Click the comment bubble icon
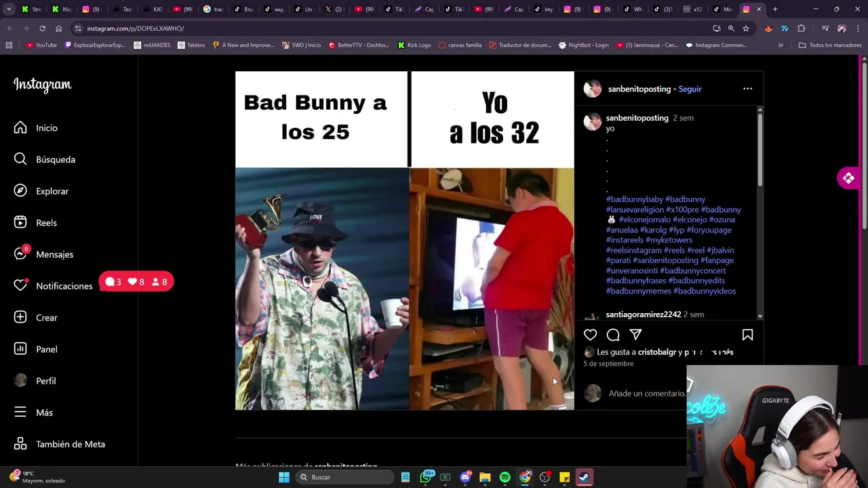 coord(613,335)
